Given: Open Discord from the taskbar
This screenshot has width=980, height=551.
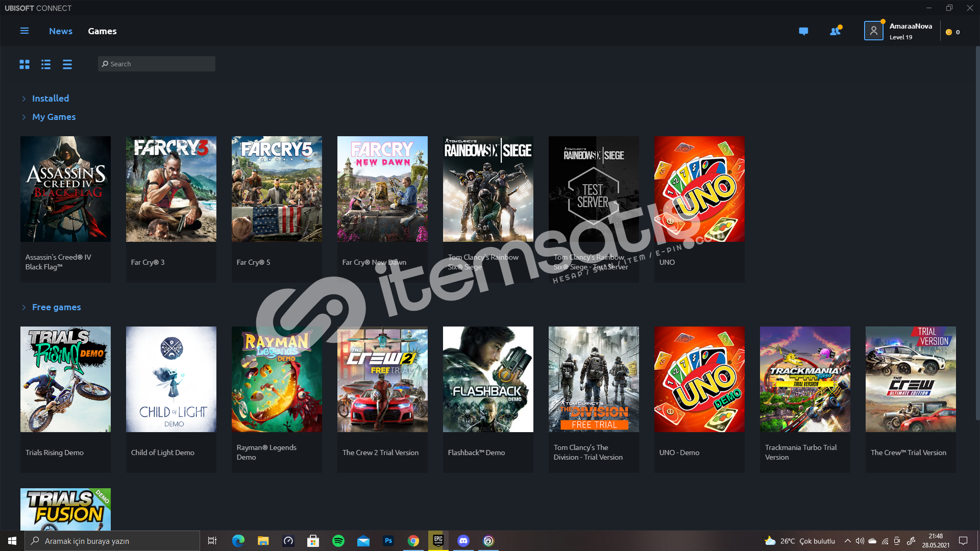Looking at the screenshot, I should pyautogui.click(x=463, y=541).
